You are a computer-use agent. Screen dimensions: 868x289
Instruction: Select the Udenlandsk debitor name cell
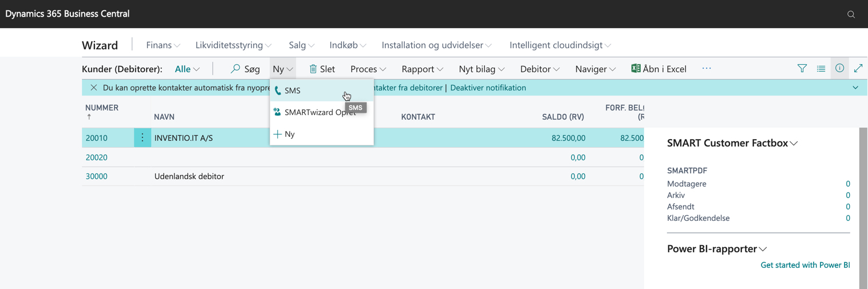click(190, 176)
